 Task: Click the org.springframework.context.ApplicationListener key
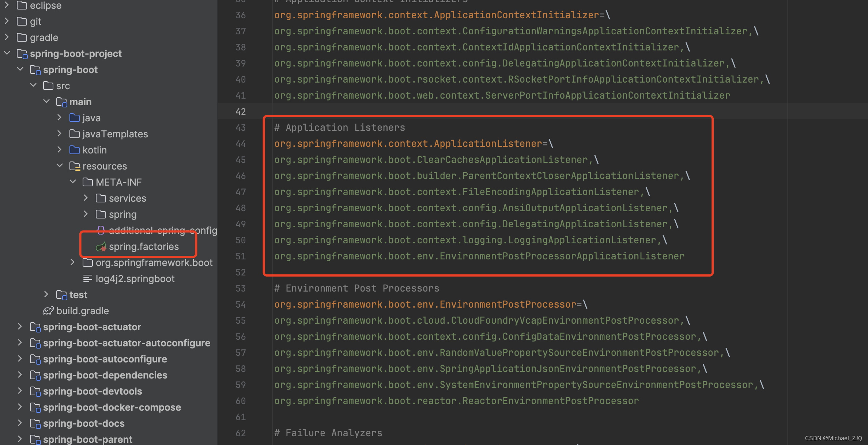coord(408,144)
